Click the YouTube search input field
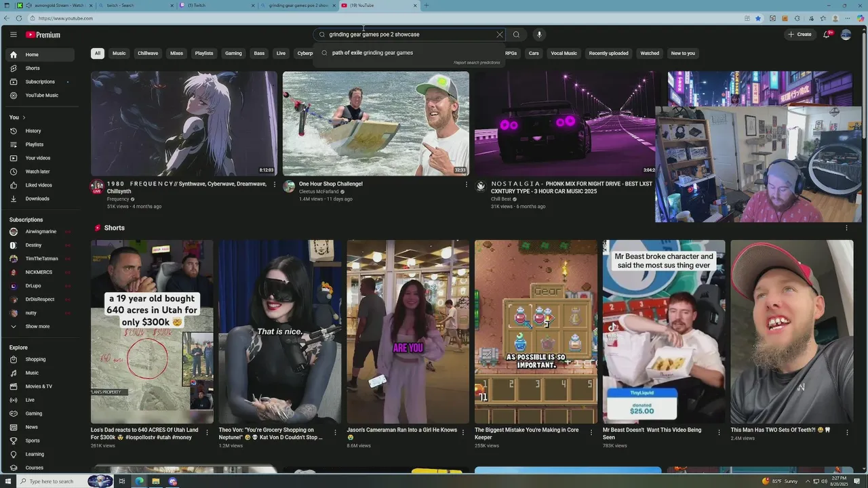 [x=410, y=35]
